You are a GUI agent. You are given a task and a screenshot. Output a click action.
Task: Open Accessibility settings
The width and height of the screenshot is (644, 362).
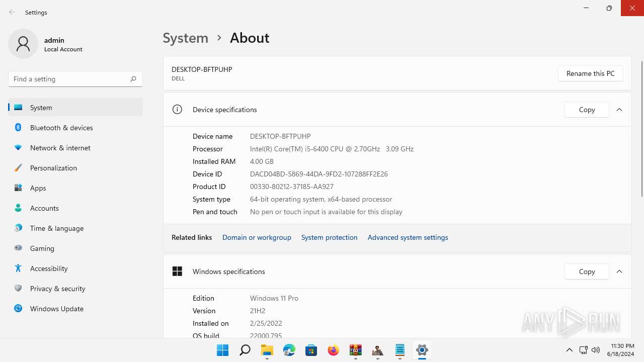tap(75, 268)
